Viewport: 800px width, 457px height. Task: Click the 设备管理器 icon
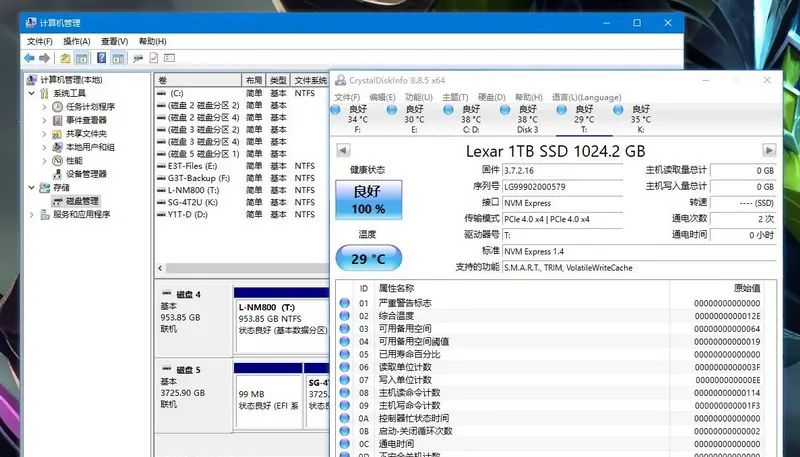click(58, 174)
